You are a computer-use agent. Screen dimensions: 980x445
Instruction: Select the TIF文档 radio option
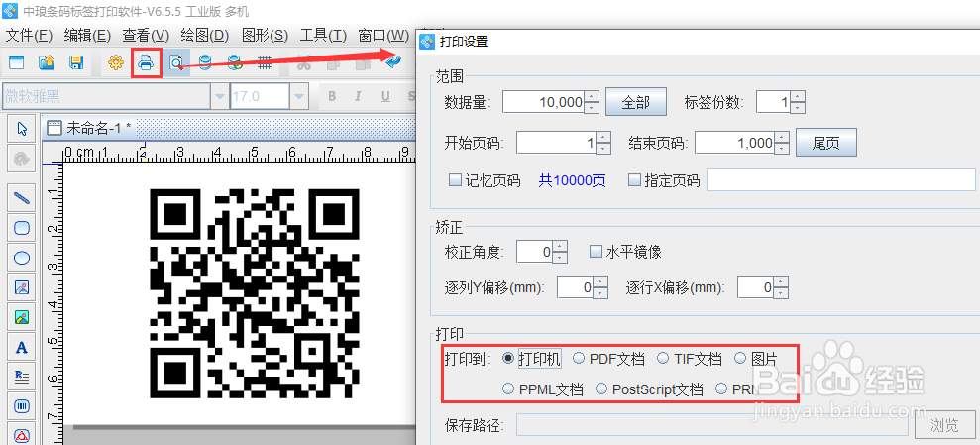point(663,358)
